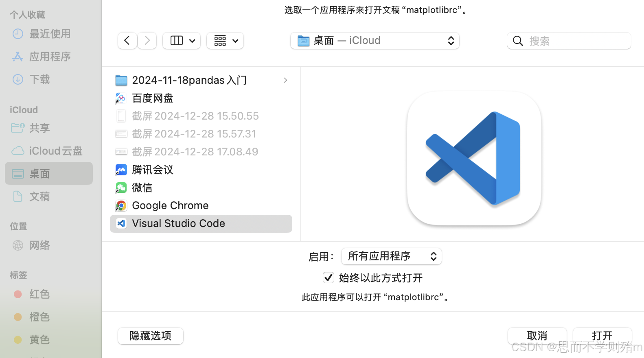Select Visual Studio Code in the list
The width and height of the screenshot is (644, 358).
click(201, 224)
